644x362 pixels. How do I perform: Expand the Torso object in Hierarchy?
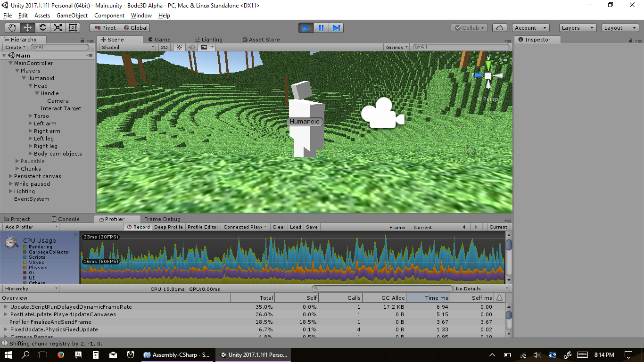click(x=30, y=116)
